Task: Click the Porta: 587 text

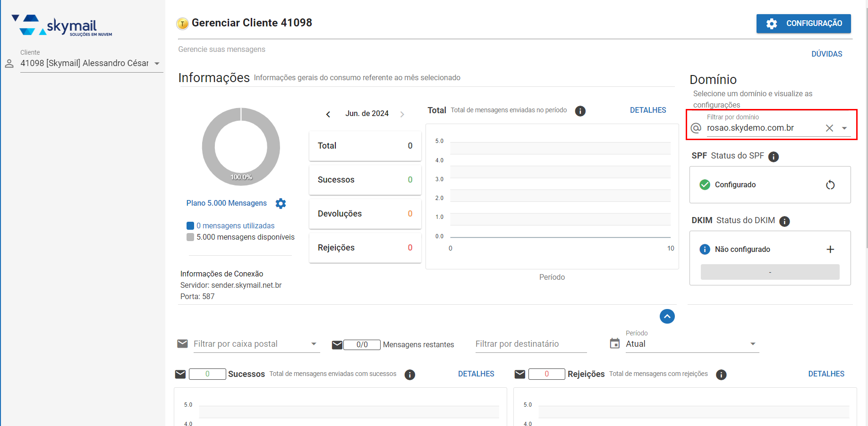Action: coord(197,297)
